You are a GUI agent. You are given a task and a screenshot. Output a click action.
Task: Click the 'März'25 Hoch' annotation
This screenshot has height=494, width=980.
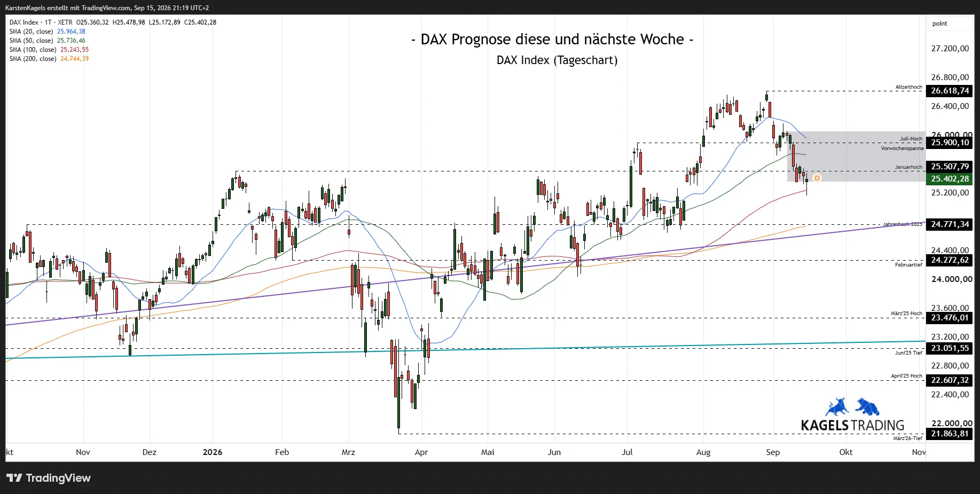tap(906, 313)
